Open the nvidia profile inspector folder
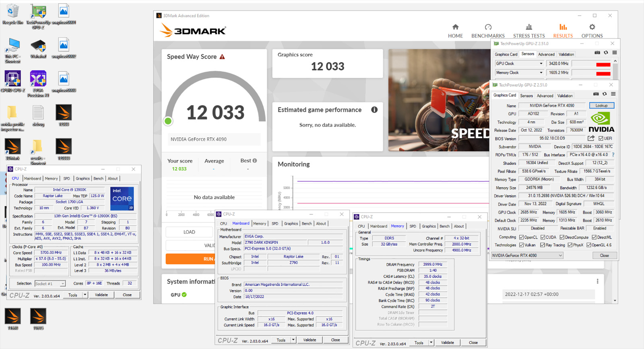The image size is (644, 349). (12, 118)
